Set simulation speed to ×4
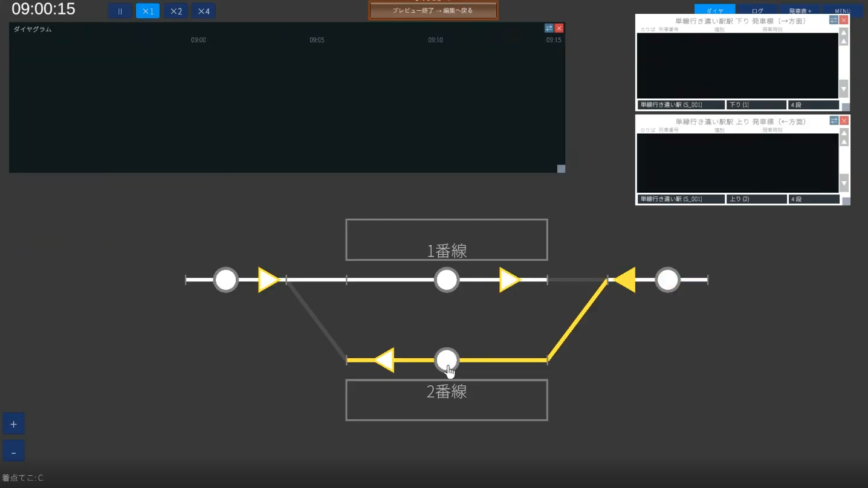 coord(204,11)
